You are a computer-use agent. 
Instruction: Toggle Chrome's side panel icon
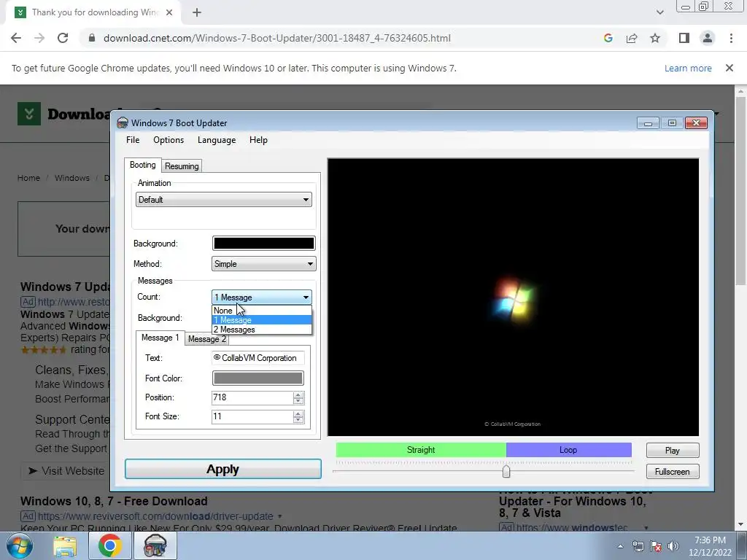coord(684,38)
